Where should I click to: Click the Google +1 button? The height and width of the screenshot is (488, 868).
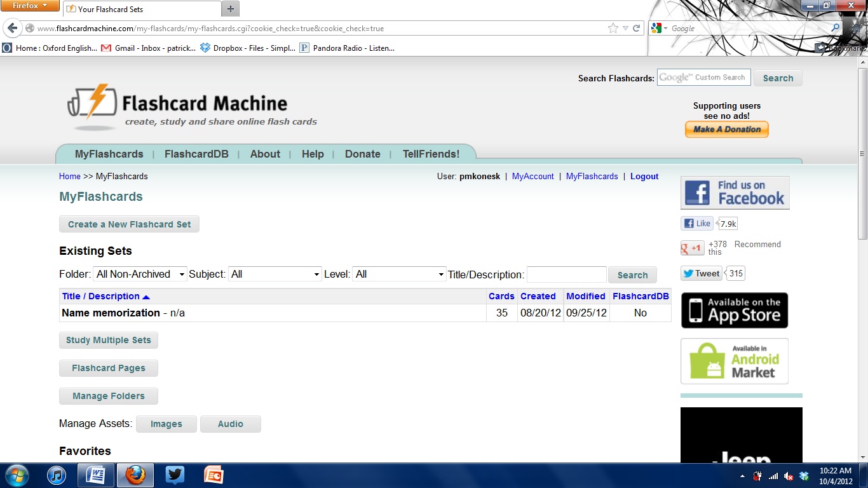coord(692,248)
